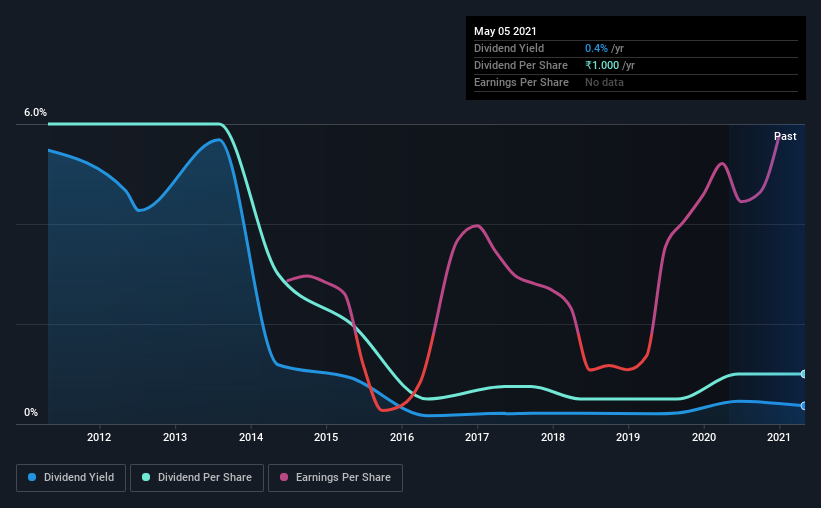This screenshot has width=821, height=508.
Task: Click the 2018 x-axis label
Action: coord(553,437)
